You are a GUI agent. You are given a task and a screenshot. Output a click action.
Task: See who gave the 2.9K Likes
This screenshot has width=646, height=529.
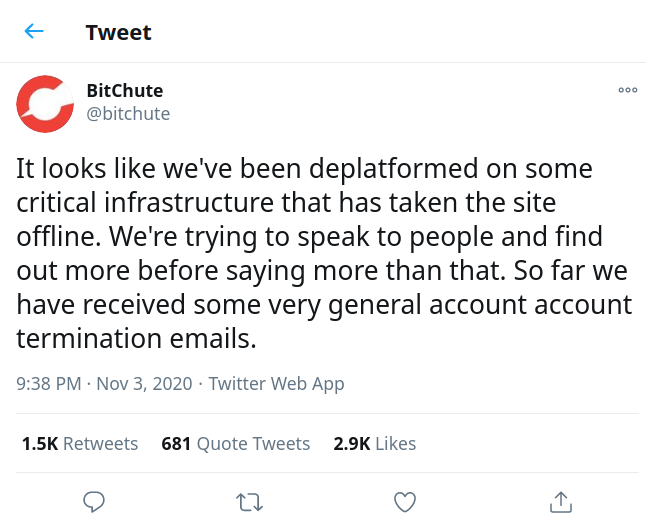click(375, 443)
